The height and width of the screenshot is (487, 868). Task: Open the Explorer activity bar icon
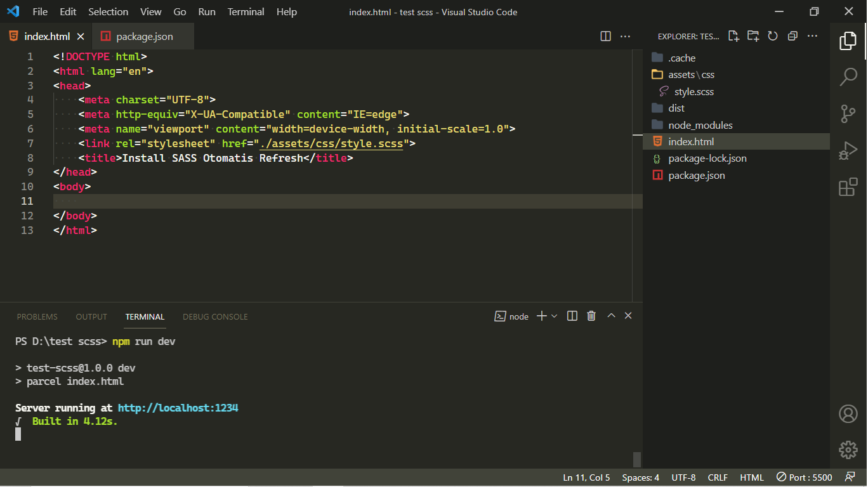pyautogui.click(x=848, y=41)
